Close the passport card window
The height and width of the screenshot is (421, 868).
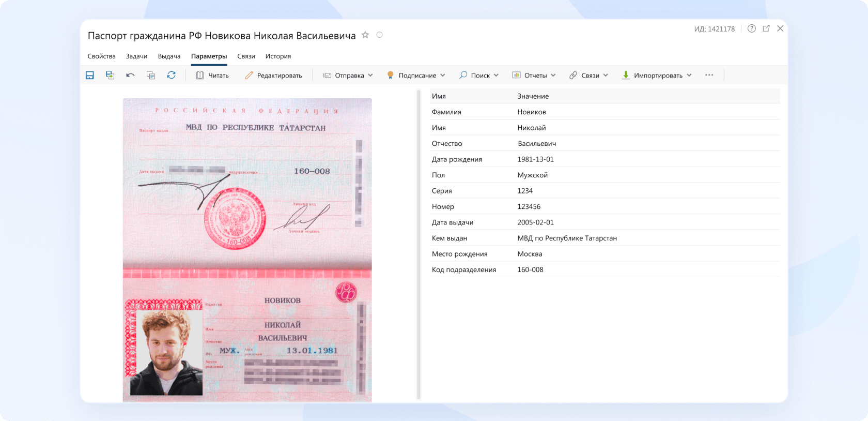pos(780,28)
